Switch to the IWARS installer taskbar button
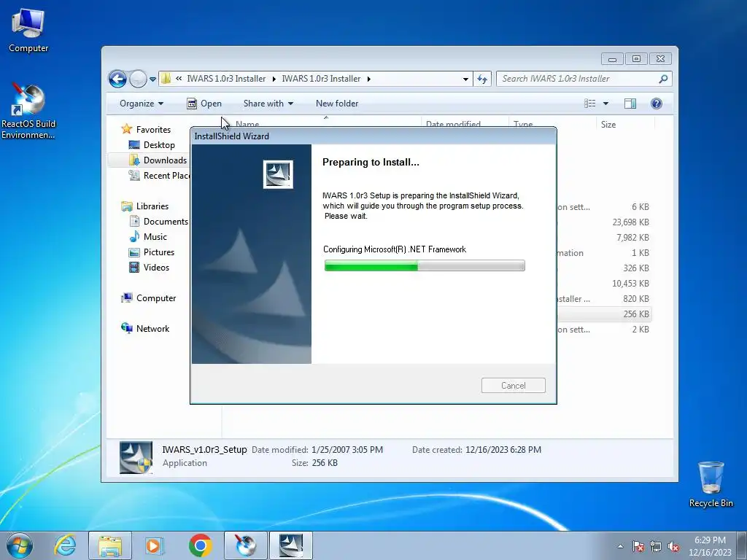The width and height of the screenshot is (747, 560). pyautogui.click(x=291, y=545)
